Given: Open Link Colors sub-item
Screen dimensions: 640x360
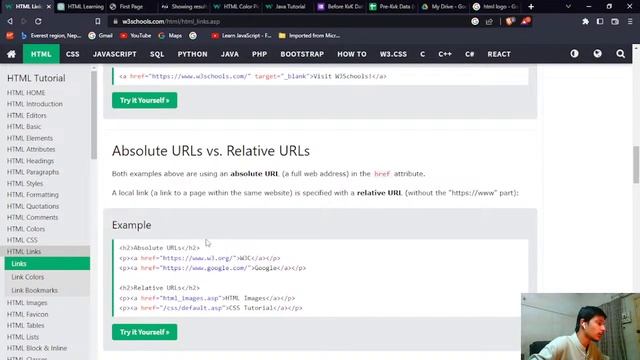Looking at the screenshot, I should (x=28, y=277).
